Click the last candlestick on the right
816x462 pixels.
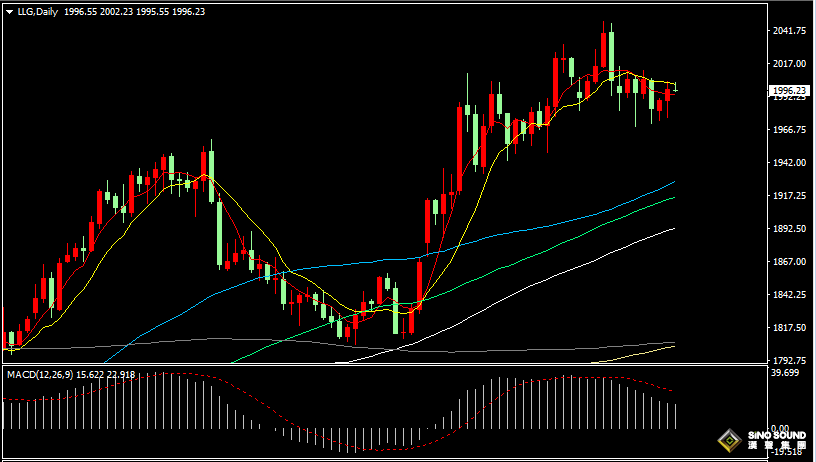click(x=675, y=90)
